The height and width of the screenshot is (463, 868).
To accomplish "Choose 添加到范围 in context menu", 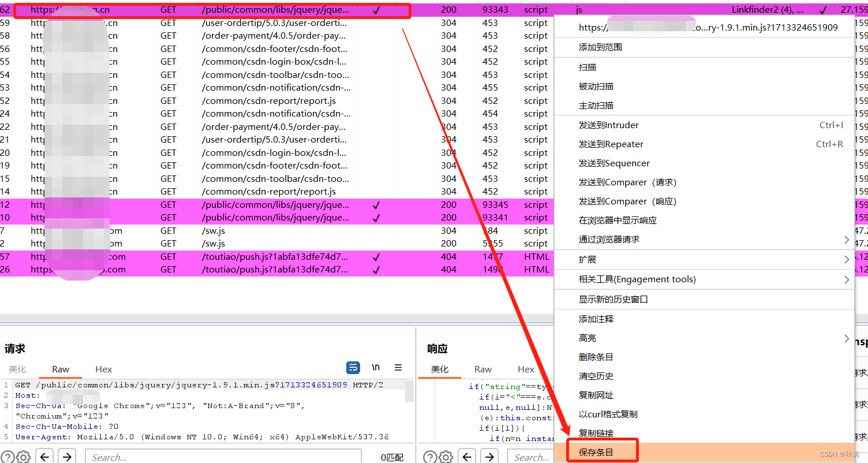I will click(704, 47).
